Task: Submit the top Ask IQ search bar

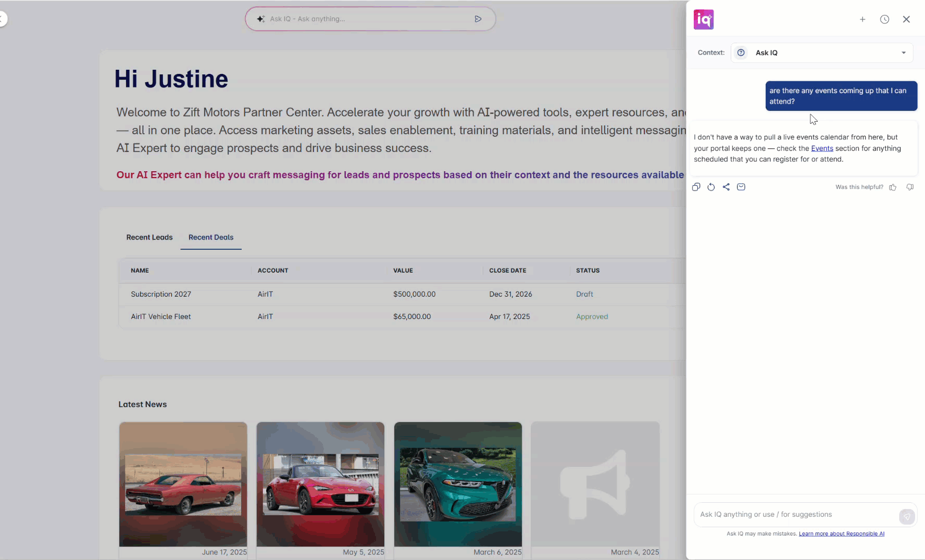Action: coord(478,19)
